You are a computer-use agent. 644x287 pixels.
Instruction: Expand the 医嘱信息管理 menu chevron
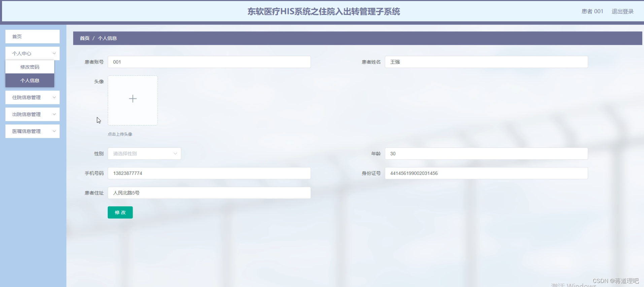coord(54,131)
